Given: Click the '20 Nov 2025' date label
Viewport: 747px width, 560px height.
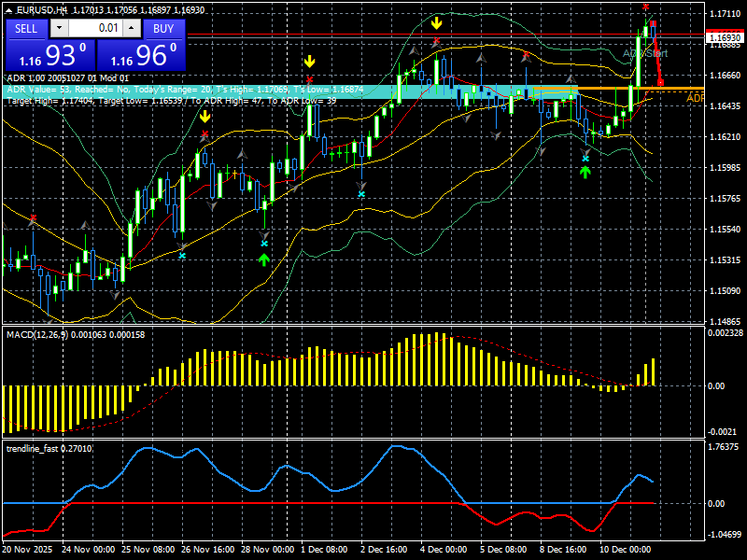Looking at the screenshot, I should pos(27,549).
